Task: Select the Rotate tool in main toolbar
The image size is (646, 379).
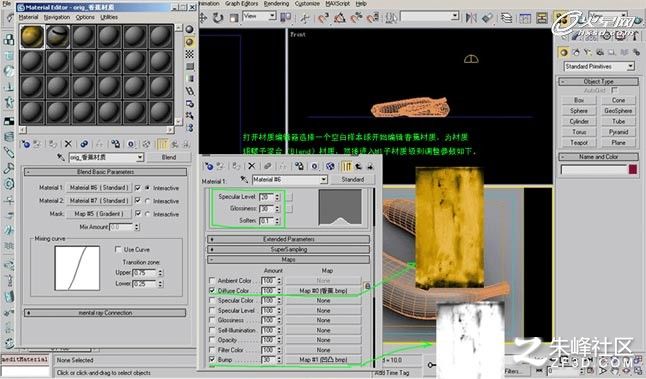Action: tap(218, 17)
